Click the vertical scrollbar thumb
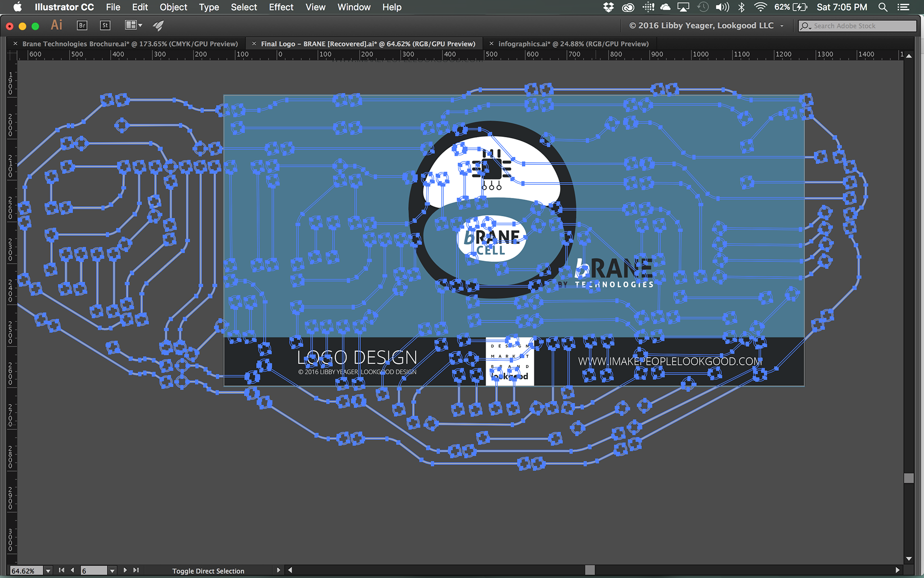 [x=909, y=478]
